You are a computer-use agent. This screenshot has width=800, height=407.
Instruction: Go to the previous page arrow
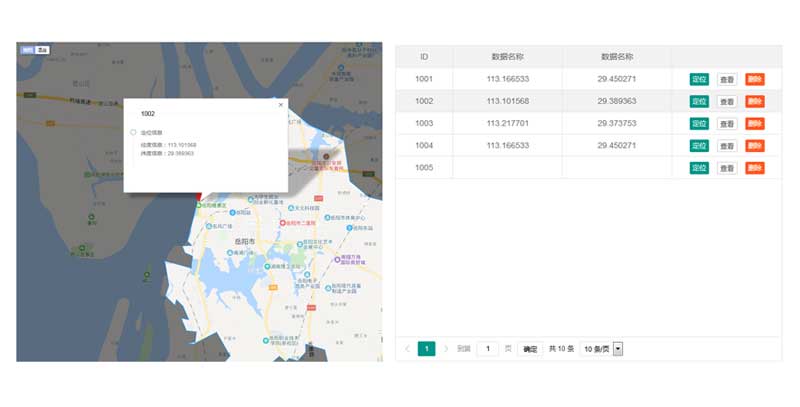click(407, 349)
